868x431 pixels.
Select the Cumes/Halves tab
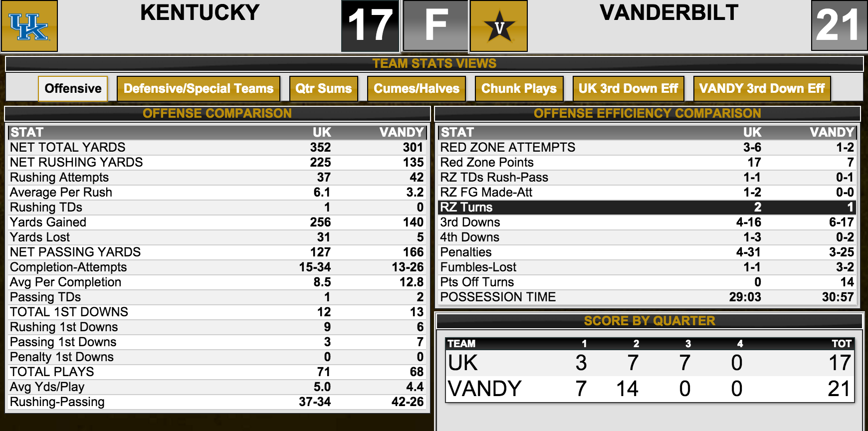pyautogui.click(x=417, y=89)
